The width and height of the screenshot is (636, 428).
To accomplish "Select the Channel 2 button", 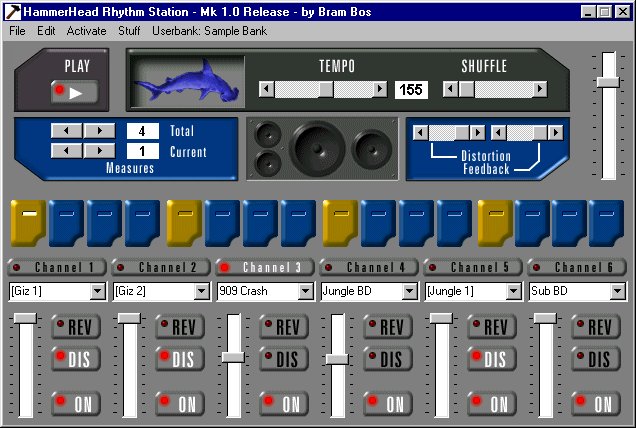I will click(x=161, y=267).
